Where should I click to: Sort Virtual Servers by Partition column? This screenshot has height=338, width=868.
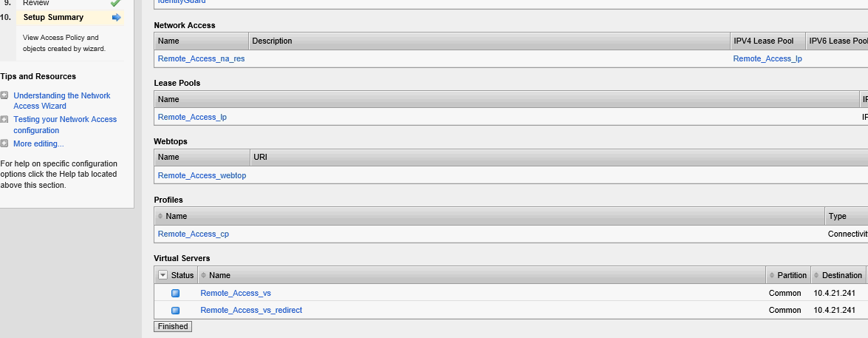coord(792,275)
